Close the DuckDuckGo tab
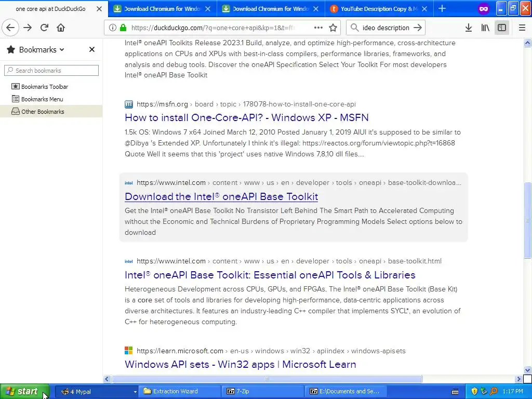This screenshot has height=399, width=532. tap(99, 9)
